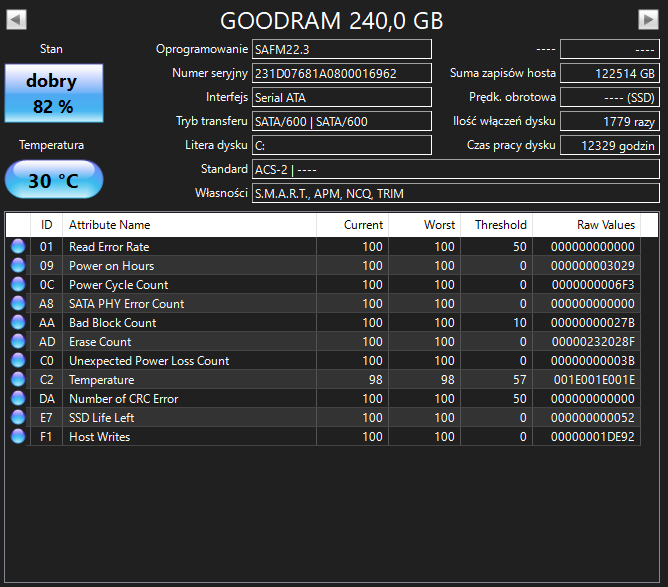
Task: Click the Worst column header
Action: pyautogui.click(x=424, y=225)
